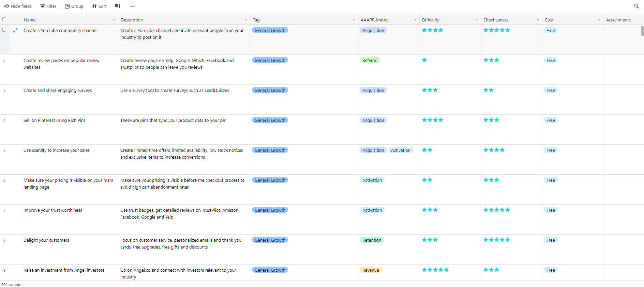Click the Activation tag in row 5

point(401,150)
